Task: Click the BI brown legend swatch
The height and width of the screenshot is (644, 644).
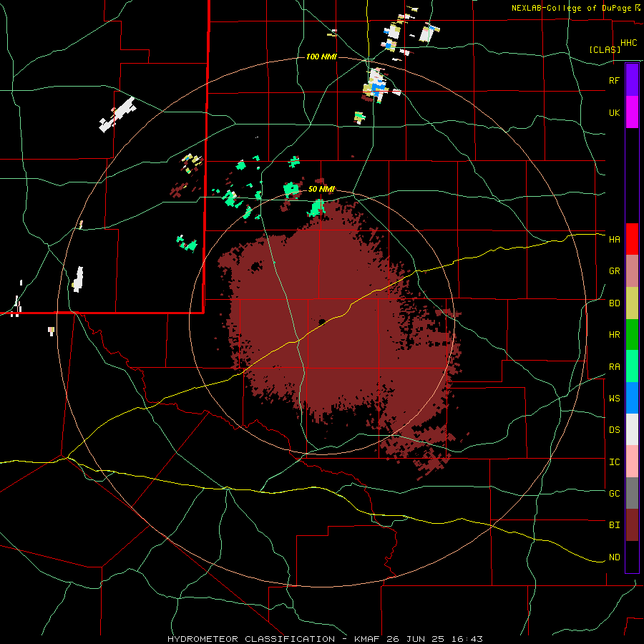Action: 632,525
